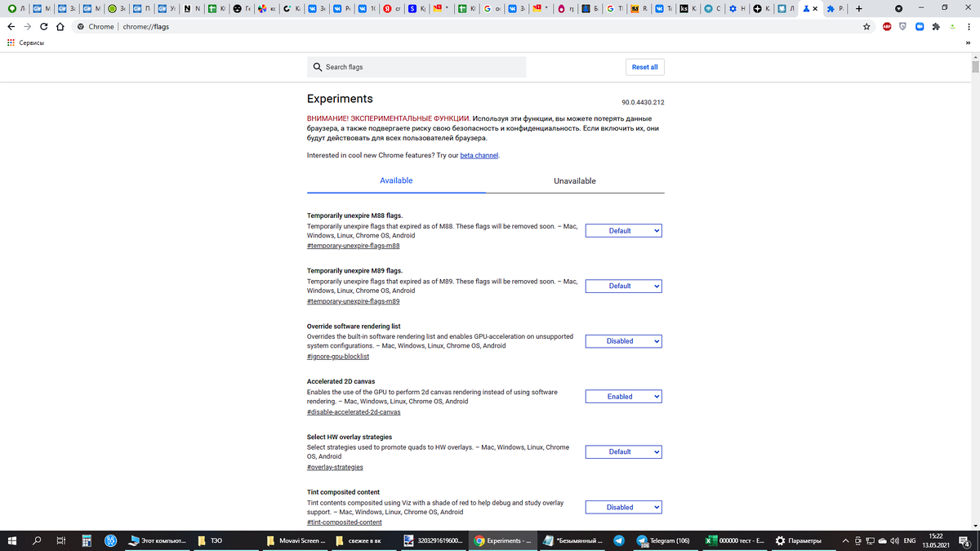Open the Chrome profile account icon

pos(951,26)
